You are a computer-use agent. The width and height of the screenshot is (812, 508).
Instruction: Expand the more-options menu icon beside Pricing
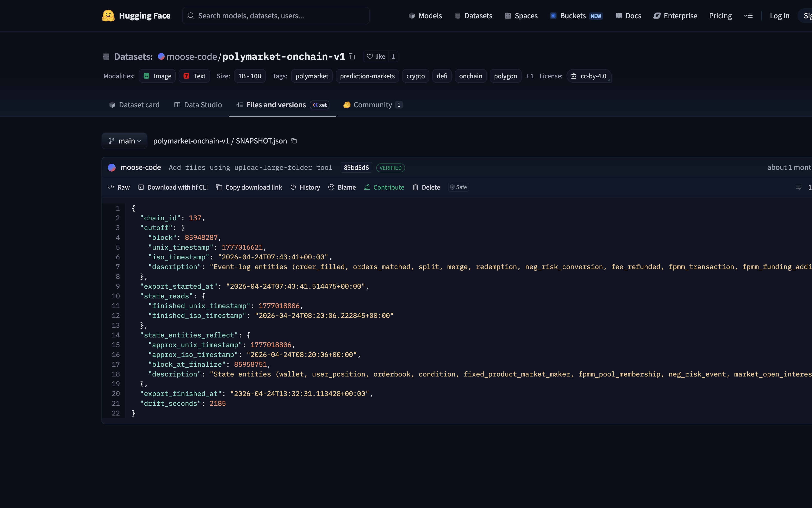point(748,16)
